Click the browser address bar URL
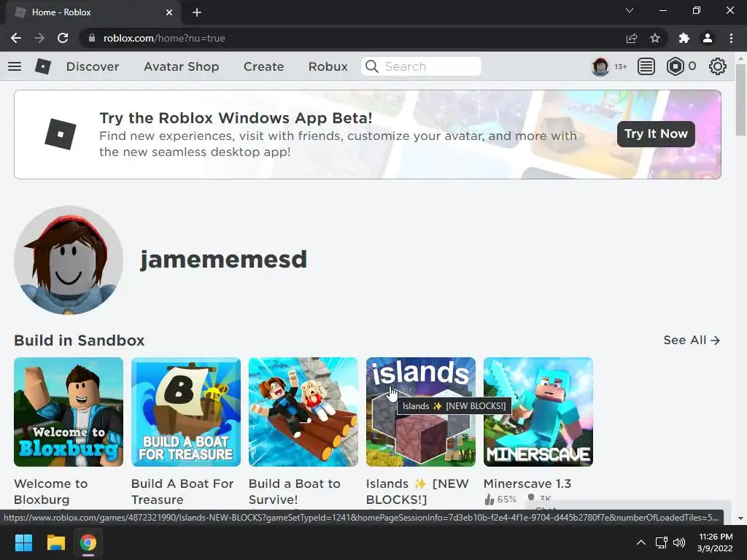 click(164, 38)
